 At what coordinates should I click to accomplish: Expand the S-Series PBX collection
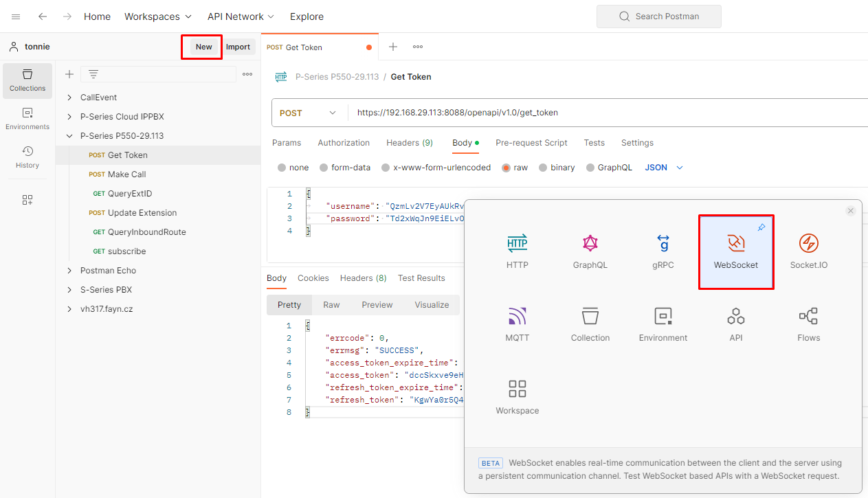pos(69,290)
